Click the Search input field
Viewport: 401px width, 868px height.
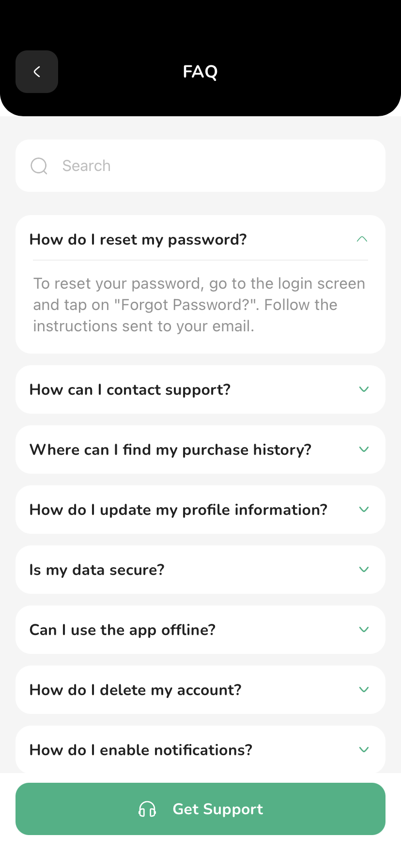pyautogui.click(x=200, y=166)
